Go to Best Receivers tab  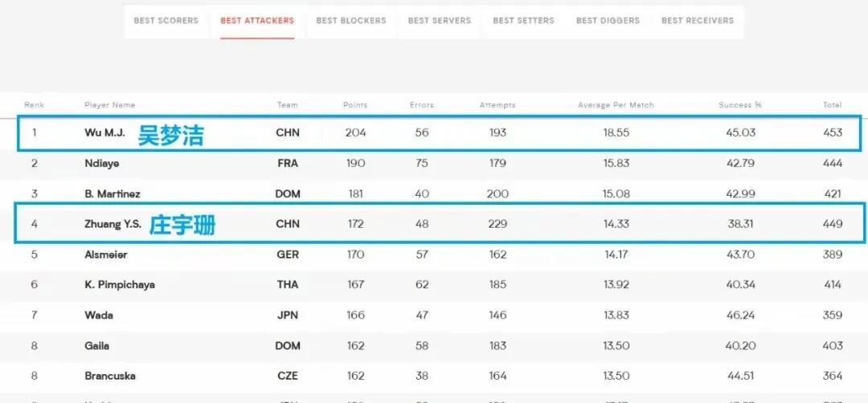coord(698,20)
